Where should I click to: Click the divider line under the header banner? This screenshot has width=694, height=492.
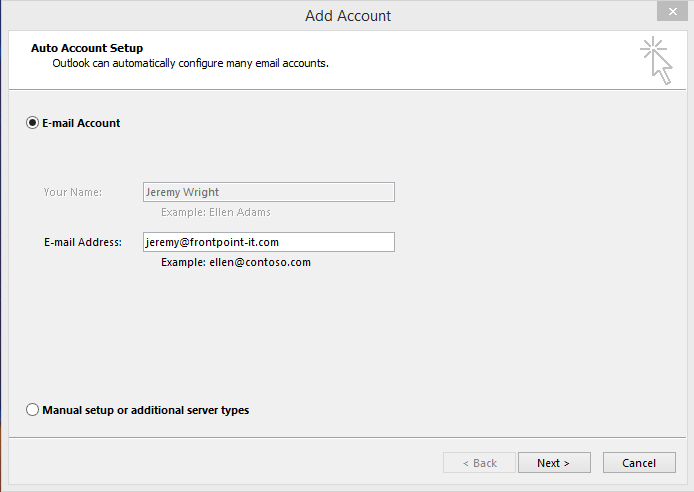coord(347,89)
